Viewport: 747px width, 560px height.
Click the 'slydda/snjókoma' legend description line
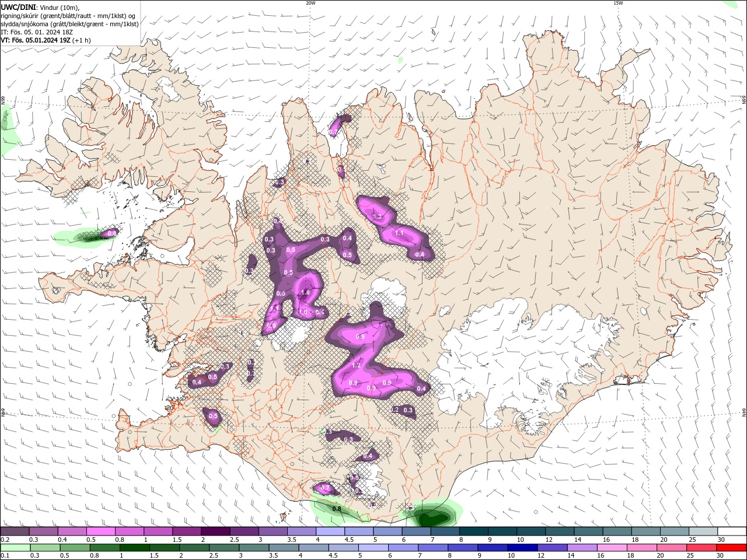[x=69, y=24]
